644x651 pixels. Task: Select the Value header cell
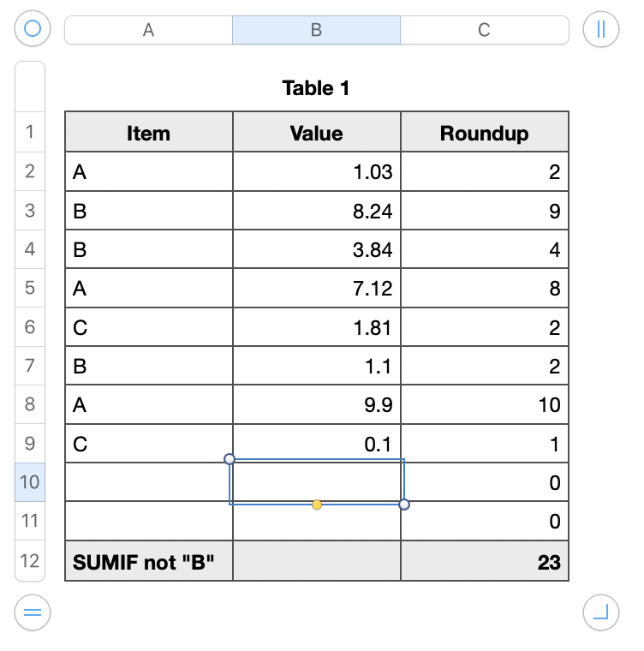(x=317, y=132)
